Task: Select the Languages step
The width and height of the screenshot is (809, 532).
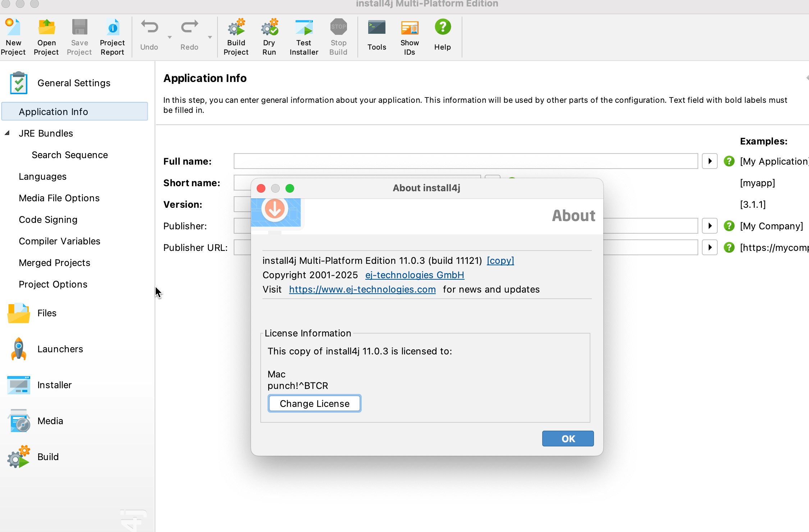Action: (x=42, y=176)
